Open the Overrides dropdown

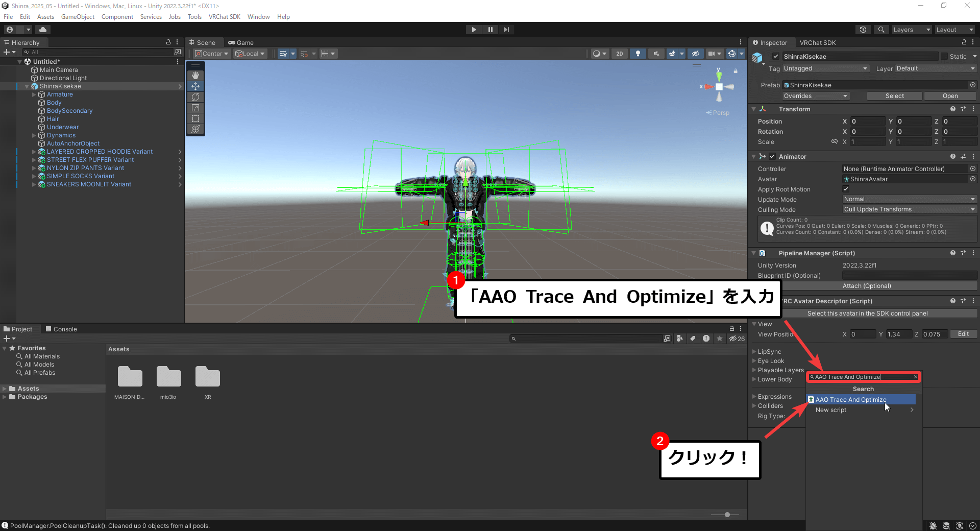tap(816, 96)
